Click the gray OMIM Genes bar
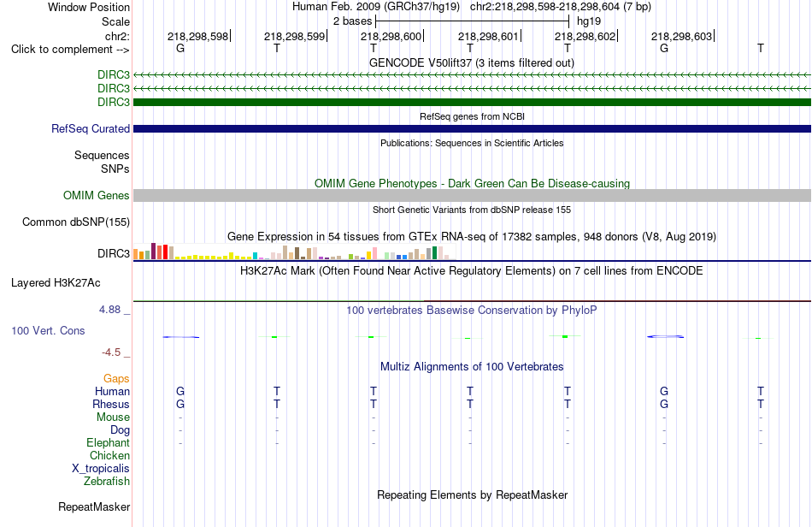This screenshot has height=527, width=812. click(x=472, y=195)
